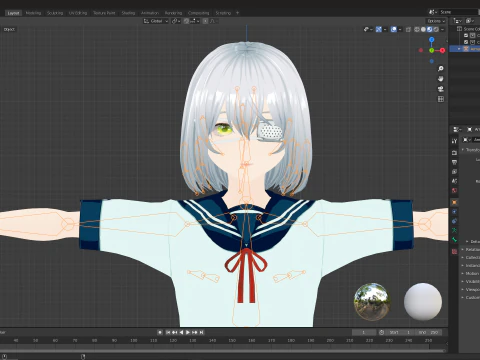Click the Scene name field
Screen dimensions: 480x360
tap(458, 12)
